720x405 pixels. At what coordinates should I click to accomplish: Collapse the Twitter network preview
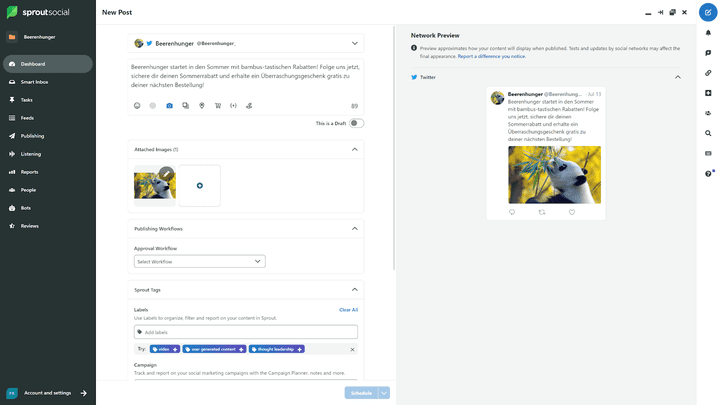click(x=678, y=77)
